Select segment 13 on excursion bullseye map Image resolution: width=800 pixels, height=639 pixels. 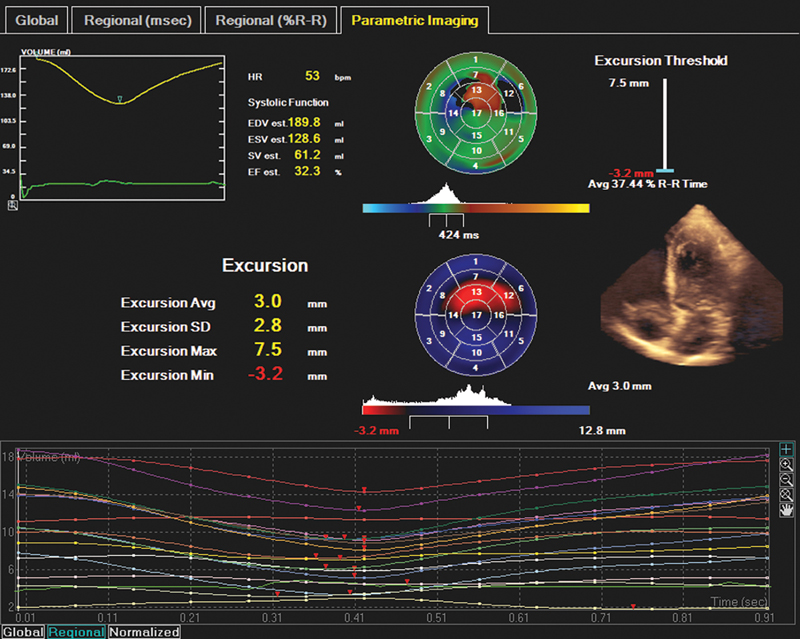click(x=477, y=291)
